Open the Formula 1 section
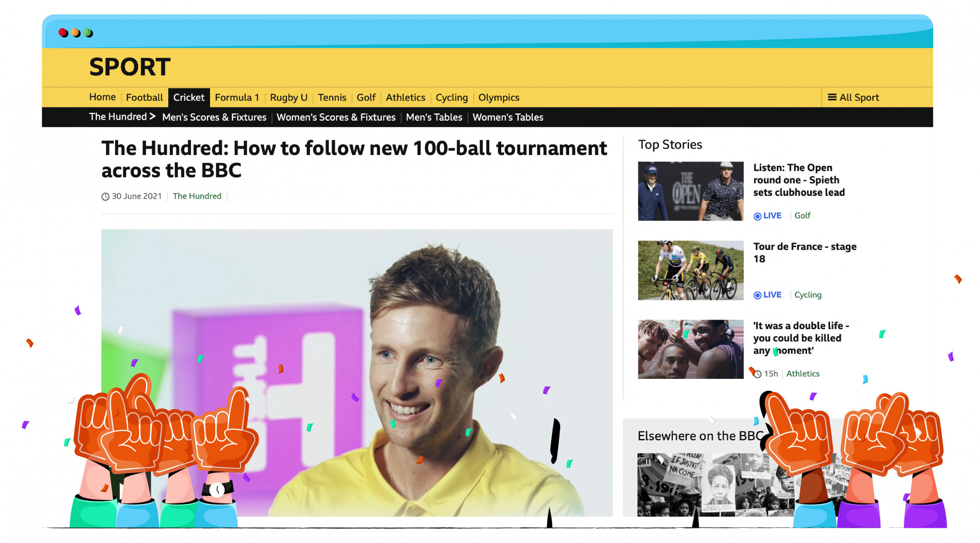Image resolution: width=980 pixels, height=543 pixels. [237, 97]
